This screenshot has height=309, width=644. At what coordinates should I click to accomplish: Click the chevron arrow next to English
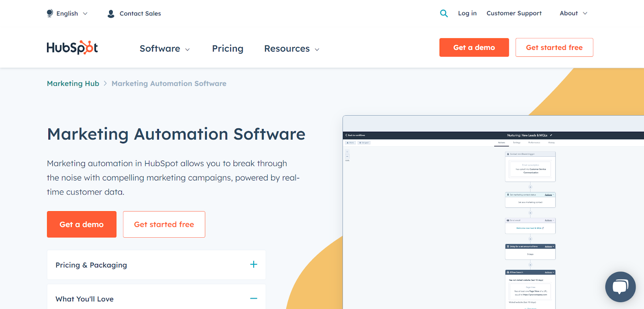coord(85,14)
